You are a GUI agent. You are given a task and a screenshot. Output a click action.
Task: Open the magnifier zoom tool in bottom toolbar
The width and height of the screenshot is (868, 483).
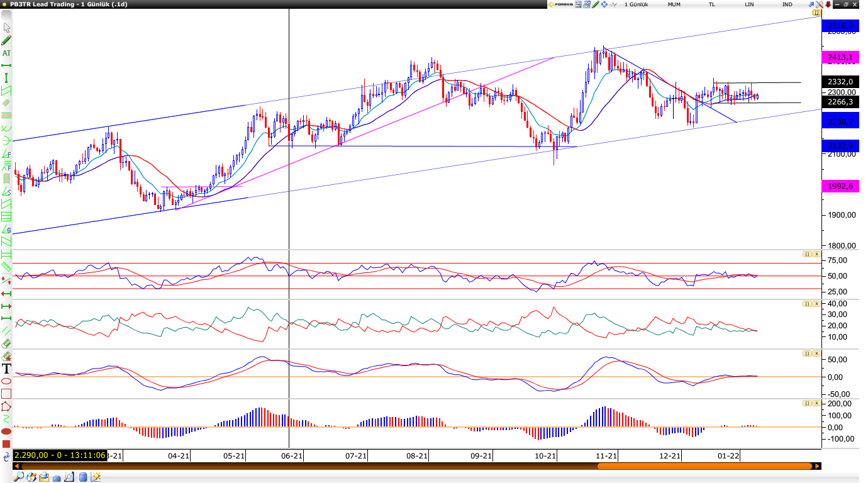[19, 477]
